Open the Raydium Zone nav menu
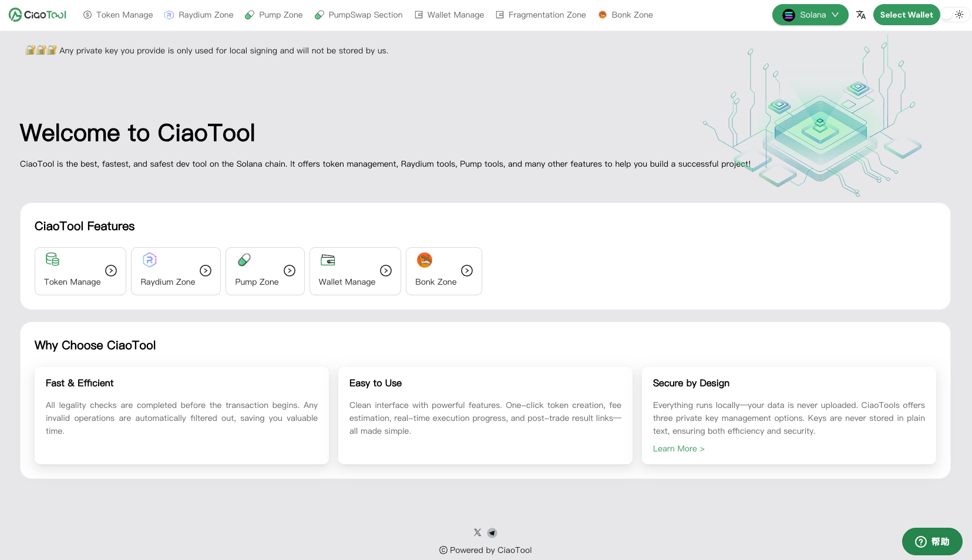Image resolution: width=972 pixels, height=560 pixels. [x=199, y=15]
